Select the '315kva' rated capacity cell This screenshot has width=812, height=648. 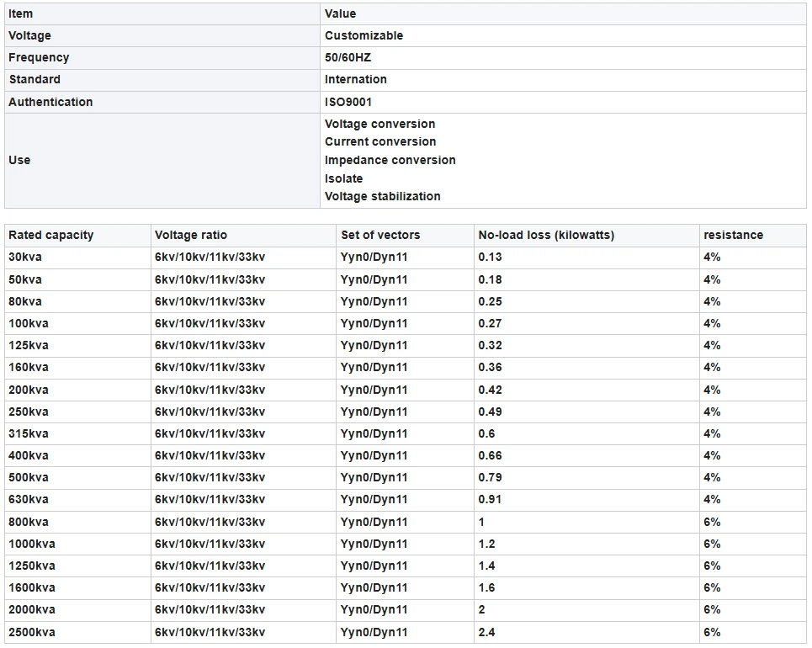coord(29,433)
